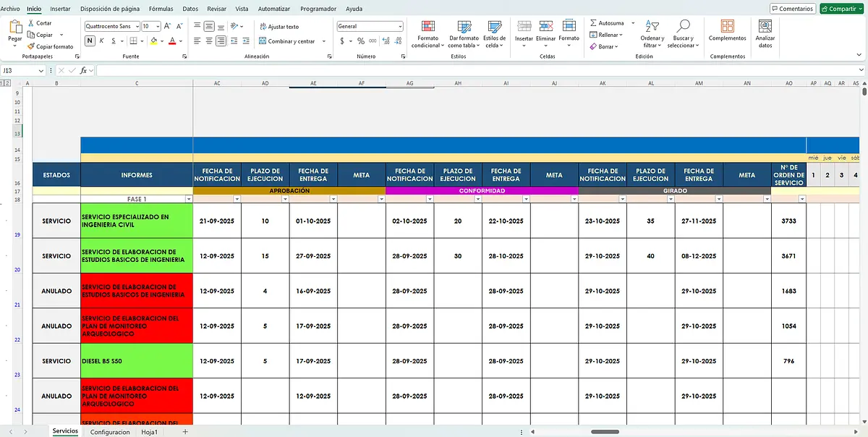Toggle italic K formatting

[103, 41]
